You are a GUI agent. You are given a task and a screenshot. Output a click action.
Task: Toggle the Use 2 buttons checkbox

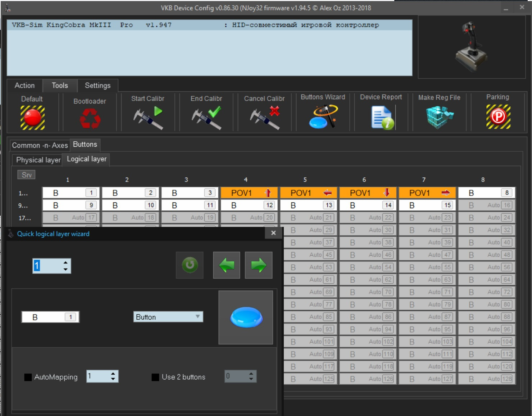click(155, 377)
